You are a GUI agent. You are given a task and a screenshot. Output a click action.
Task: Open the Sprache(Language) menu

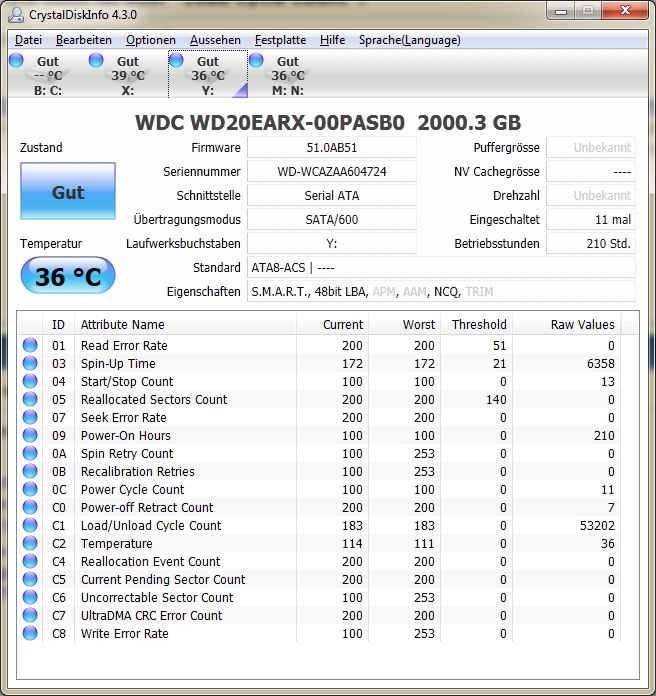pos(409,40)
